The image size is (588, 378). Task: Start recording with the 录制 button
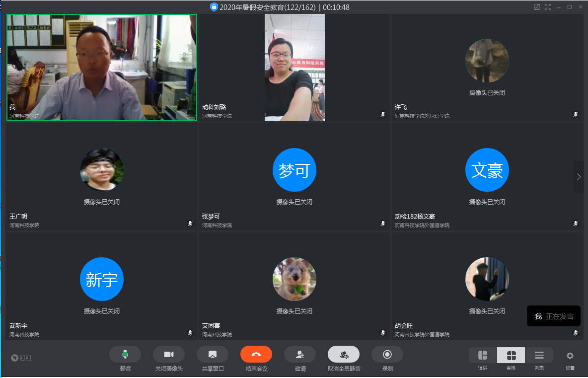387,354
